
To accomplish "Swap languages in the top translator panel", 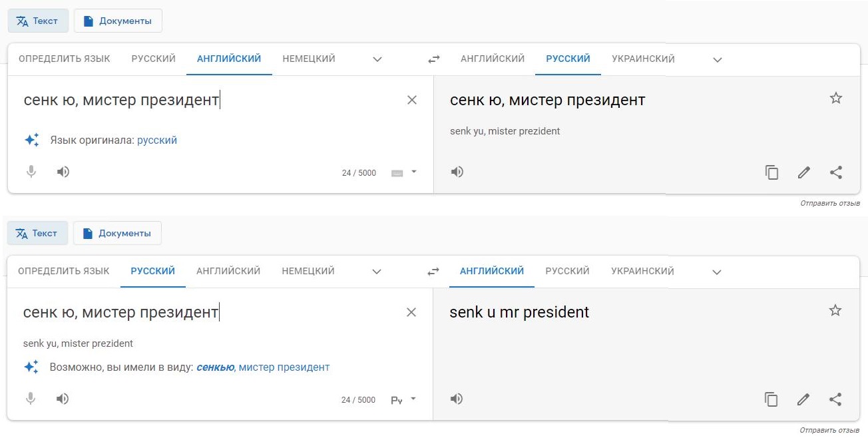I will click(434, 59).
